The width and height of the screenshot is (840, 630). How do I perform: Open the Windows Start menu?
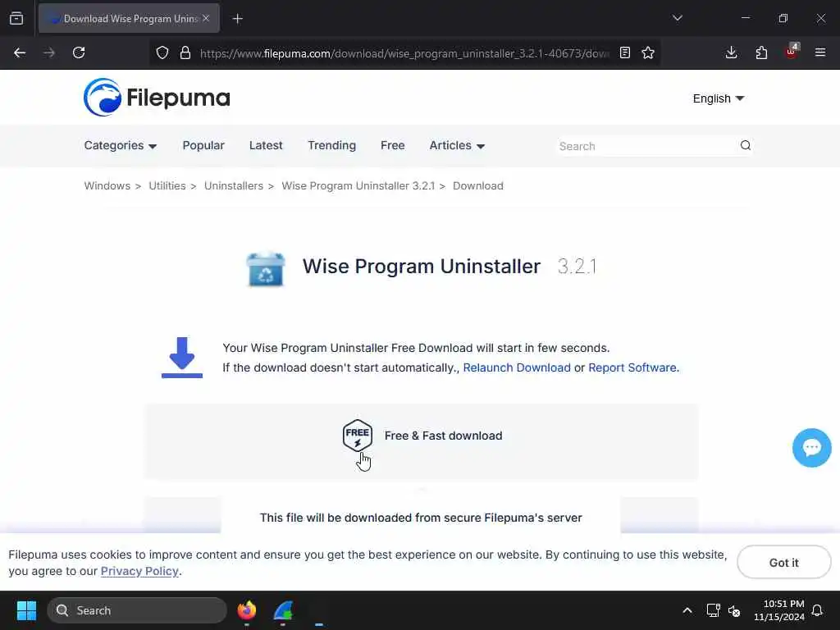26,610
